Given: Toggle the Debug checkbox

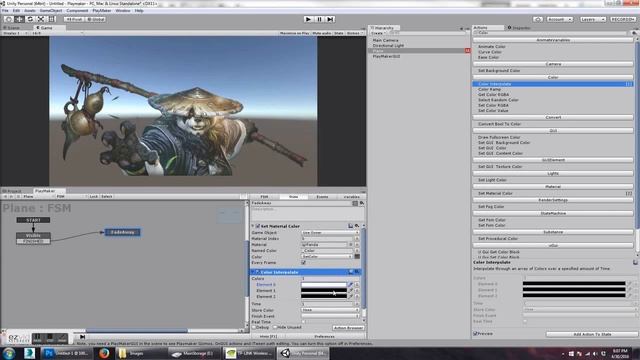Looking at the screenshot, I should pos(254,327).
